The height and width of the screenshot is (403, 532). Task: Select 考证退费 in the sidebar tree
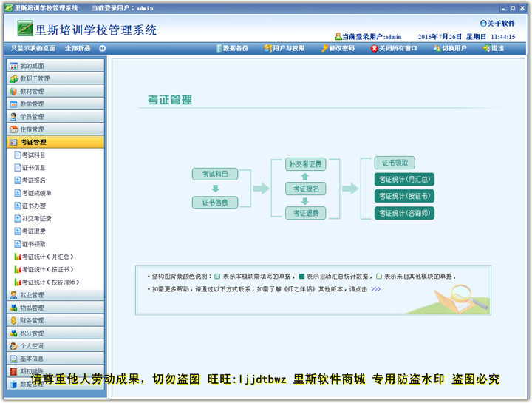30,231
